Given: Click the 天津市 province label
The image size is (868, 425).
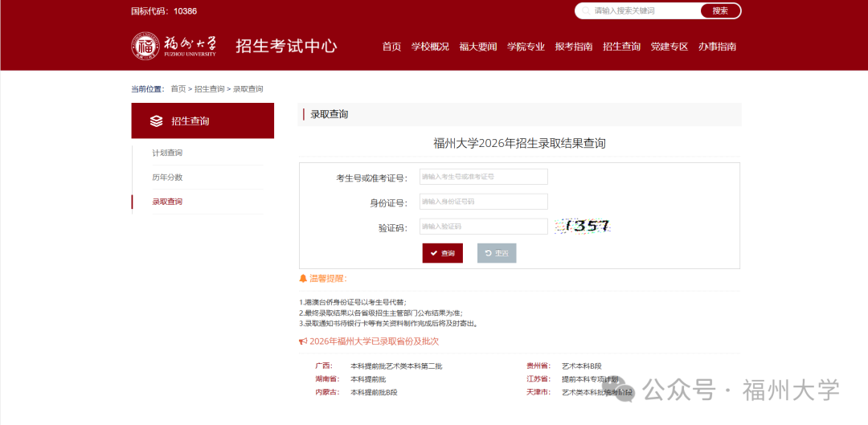Looking at the screenshot, I should click(x=538, y=392).
